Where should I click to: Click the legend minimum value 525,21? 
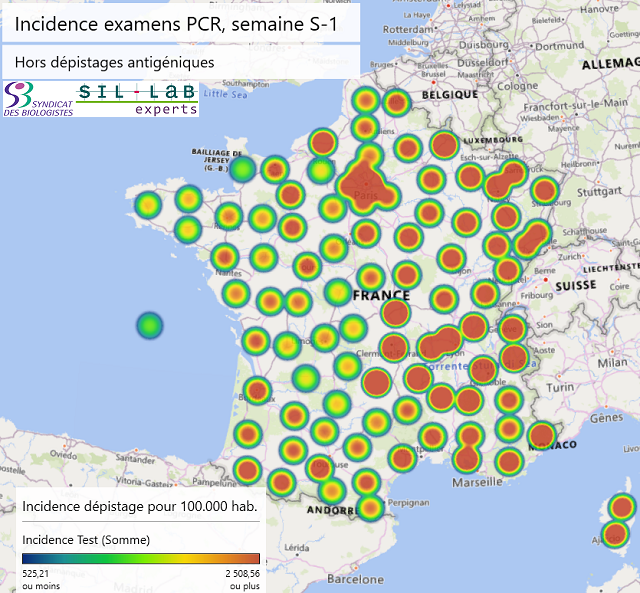click(x=41, y=575)
